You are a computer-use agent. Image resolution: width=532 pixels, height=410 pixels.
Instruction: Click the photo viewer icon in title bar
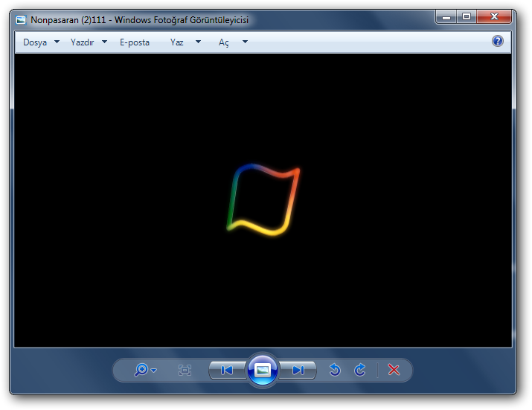pyautogui.click(x=21, y=20)
